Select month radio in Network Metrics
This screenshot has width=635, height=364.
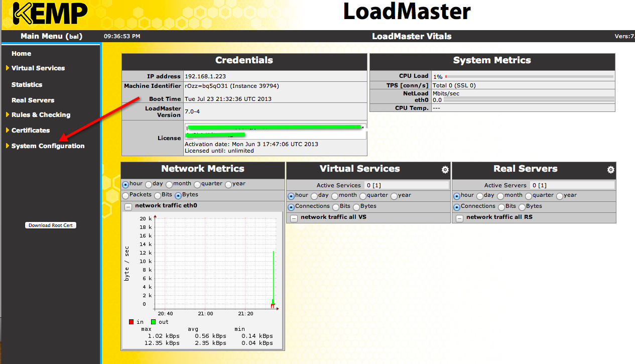(x=169, y=184)
